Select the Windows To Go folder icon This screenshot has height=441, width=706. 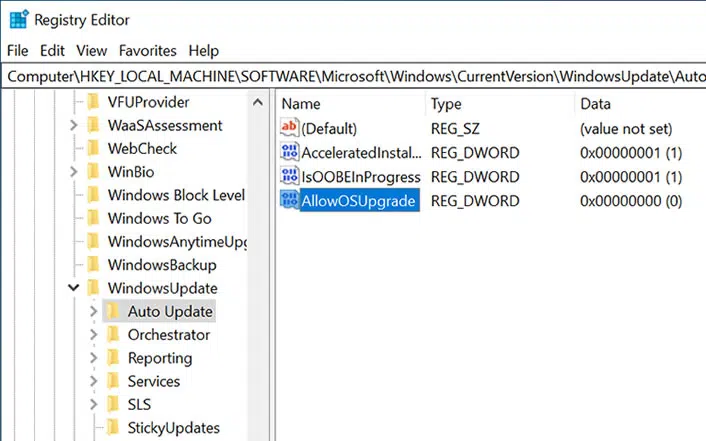tap(93, 218)
